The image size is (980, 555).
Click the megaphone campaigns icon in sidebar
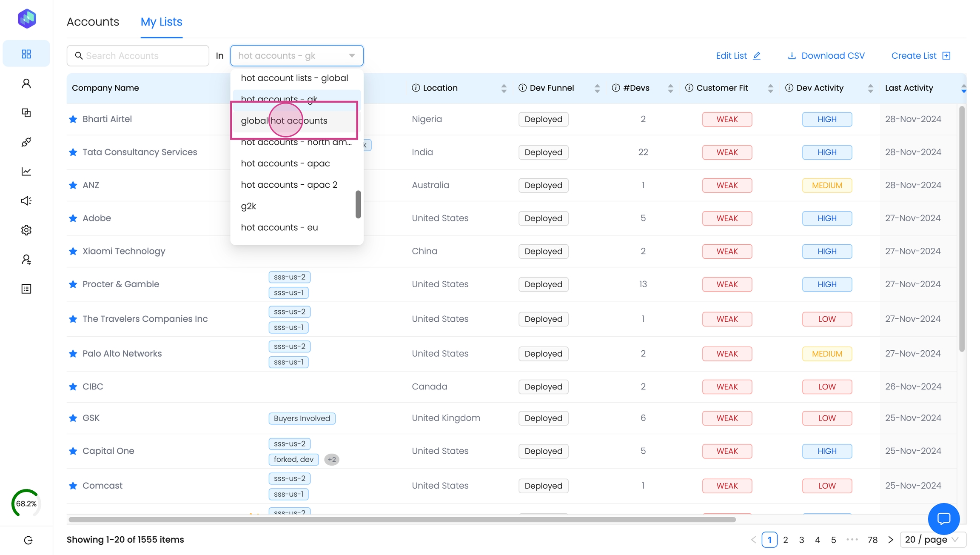pos(26,201)
